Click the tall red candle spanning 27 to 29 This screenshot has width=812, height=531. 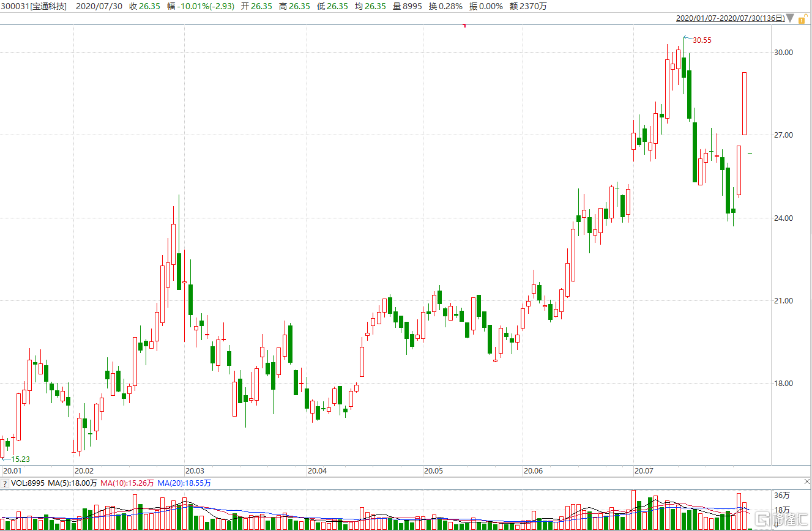tap(745, 103)
